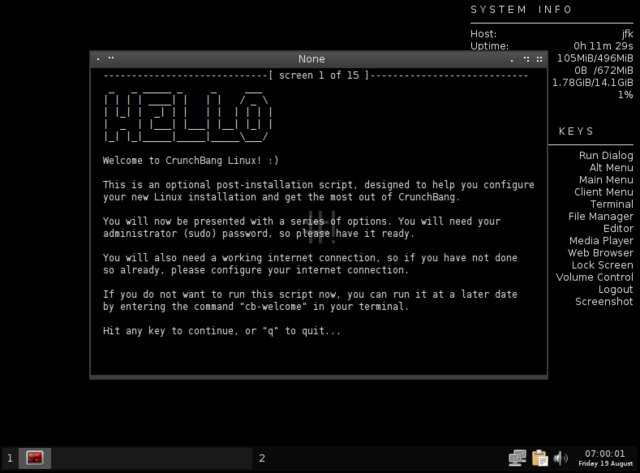Open the clipboard manager tray icon
The width and height of the screenshot is (640, 473).
(540, 458)
